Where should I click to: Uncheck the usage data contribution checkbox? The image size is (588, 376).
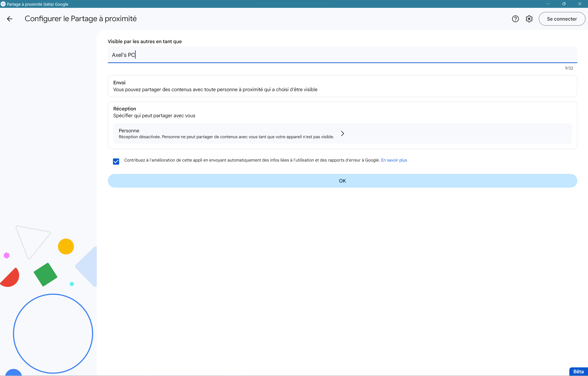[116, 161]
